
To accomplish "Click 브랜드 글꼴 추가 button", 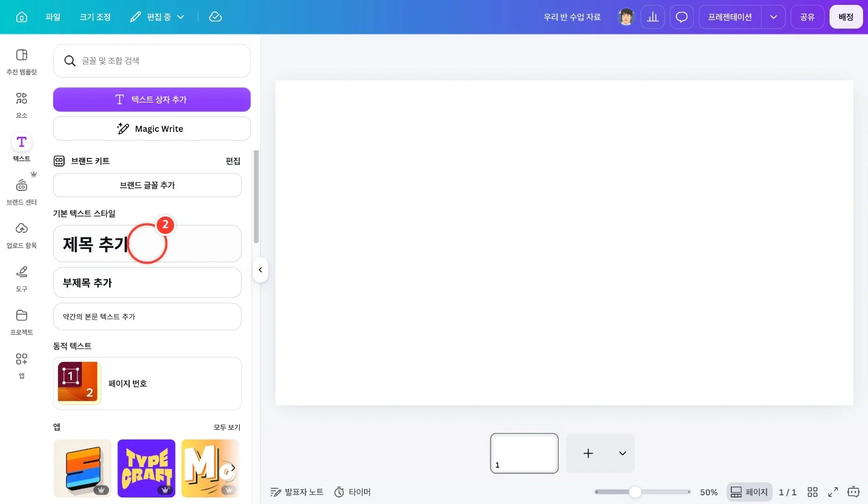I will [x=148, y=185].
